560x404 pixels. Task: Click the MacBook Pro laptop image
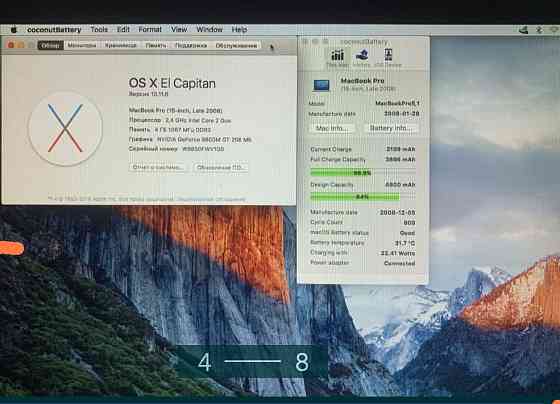click(321, 85)
